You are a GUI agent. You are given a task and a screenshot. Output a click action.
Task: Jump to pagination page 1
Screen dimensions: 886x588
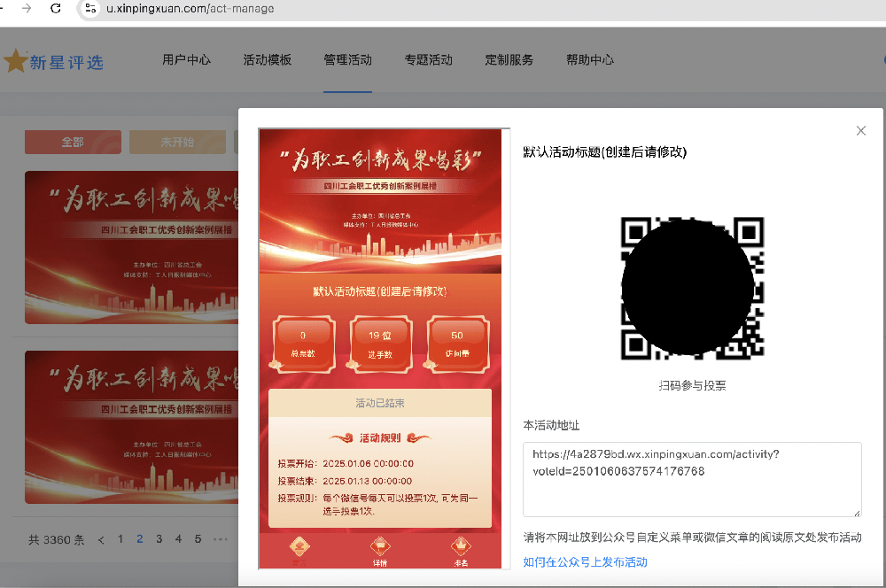pyautogui.click(x=120, y=539)
